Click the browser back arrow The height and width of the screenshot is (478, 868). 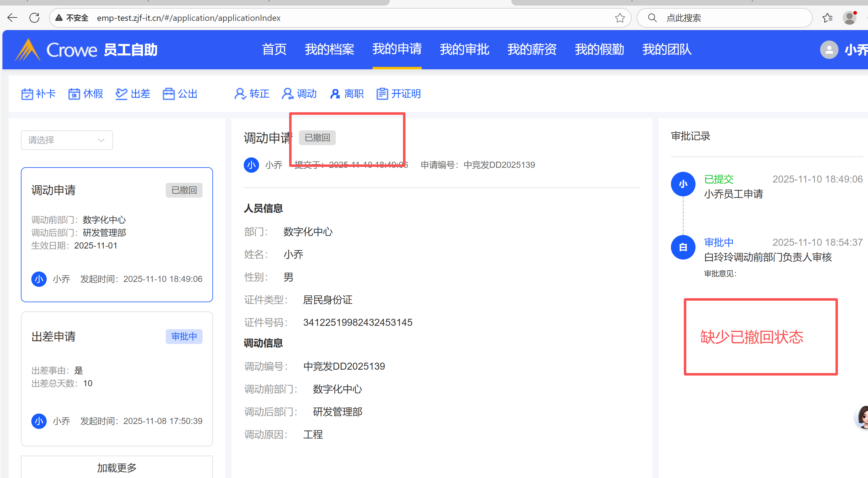point(13,18)
